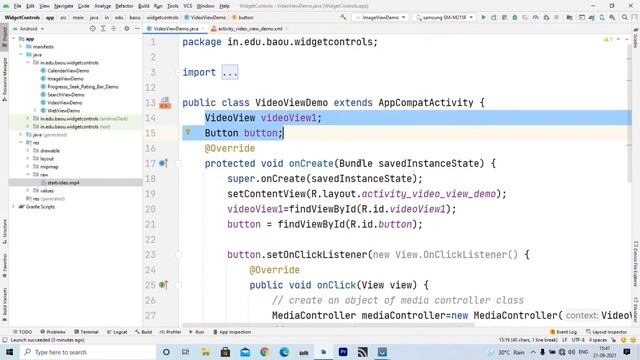The image size is (640, 360).
Task: Expand Gradle Scripts node
Action: [13, 207]
